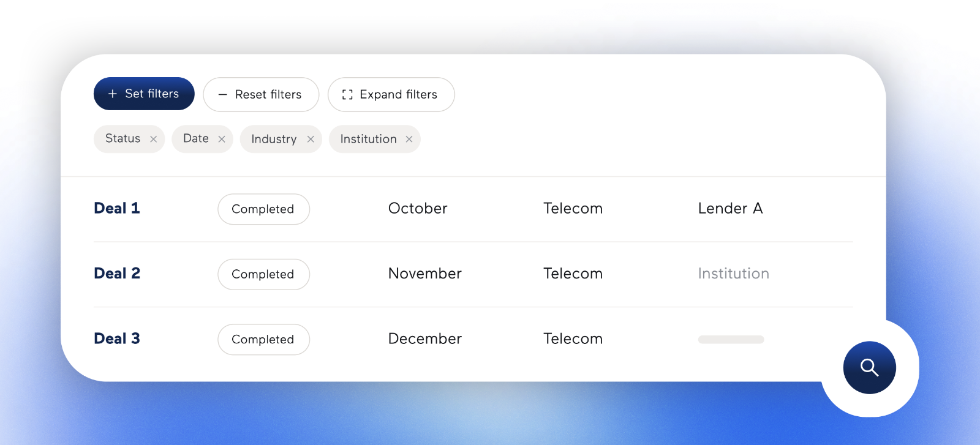Screen dimensions: 980x445
Task: Remove the Industry filter chip
Action: (x=311, y=139)
